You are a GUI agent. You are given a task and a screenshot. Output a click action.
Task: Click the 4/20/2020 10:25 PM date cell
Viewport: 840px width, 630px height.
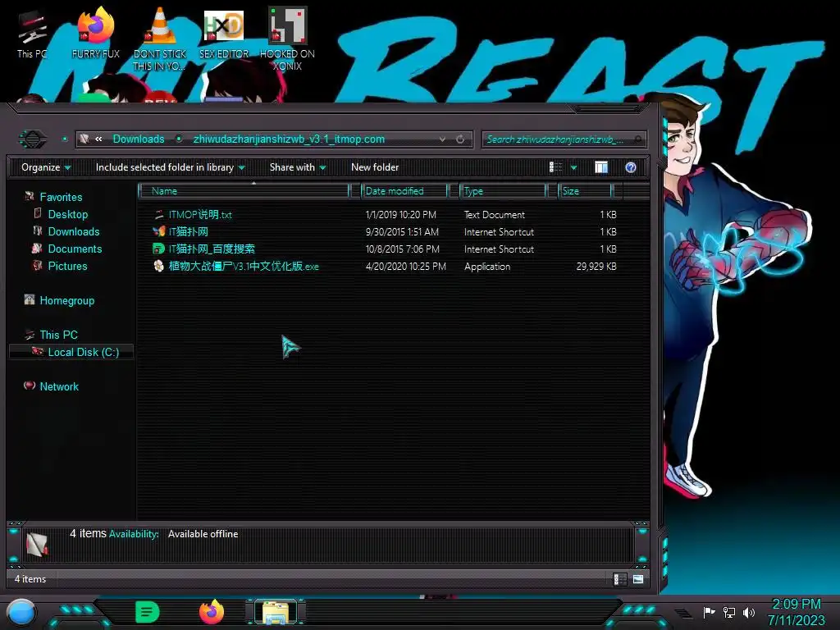tap(405, 267)
